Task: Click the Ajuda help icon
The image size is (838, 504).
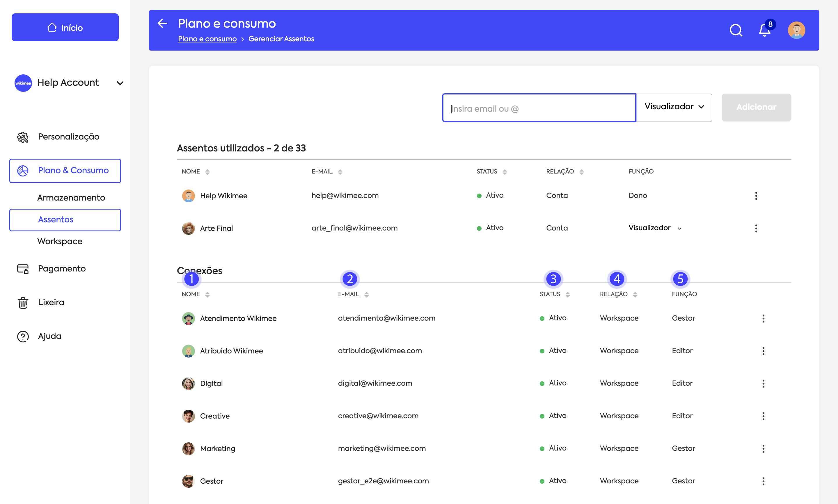Action: 23,336
